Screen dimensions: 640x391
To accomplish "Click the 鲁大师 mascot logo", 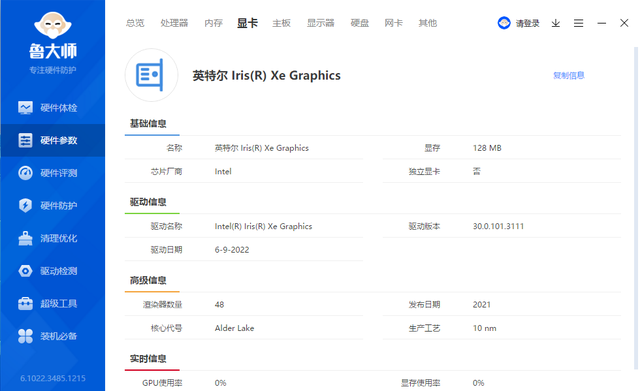I will coord(53,26).
